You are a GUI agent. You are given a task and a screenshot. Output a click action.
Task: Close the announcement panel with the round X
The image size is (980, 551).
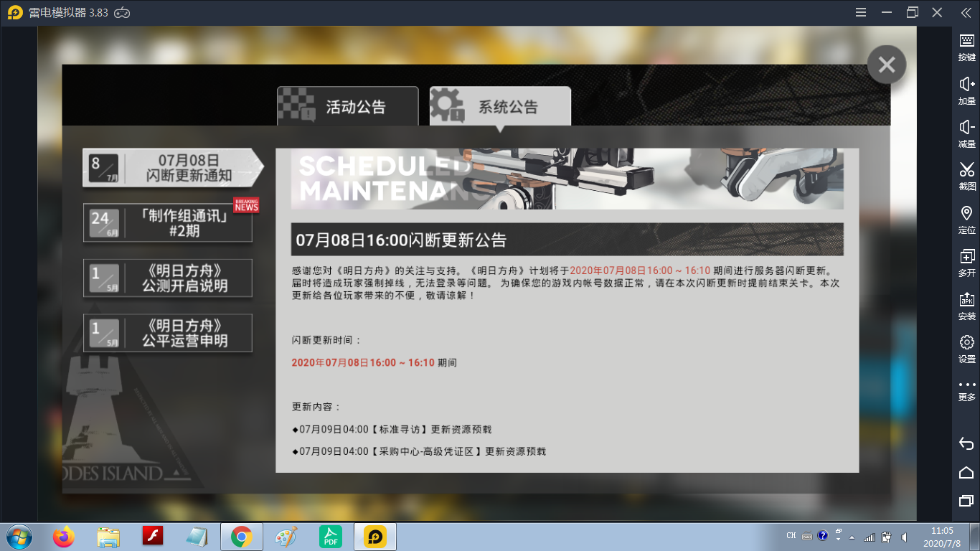(x=887, y=65)
